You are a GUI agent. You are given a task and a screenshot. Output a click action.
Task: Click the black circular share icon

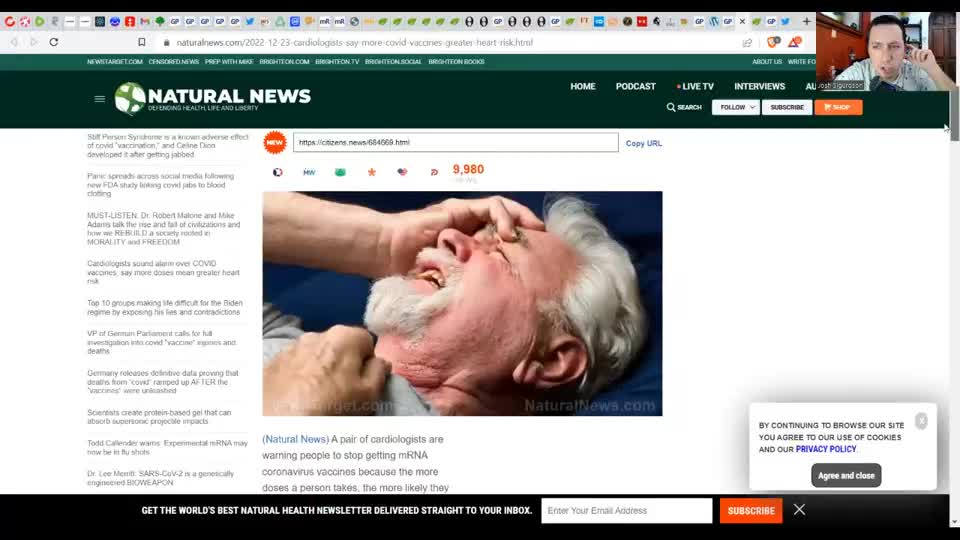pyautogui.click(x=277, y=172)
